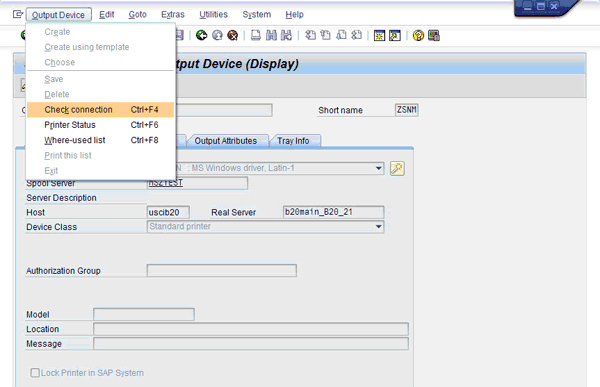Click the Exit (up arrow) toolbar icon
The width and height of the screenshot is (600, 387).
(x=217, y=36)
